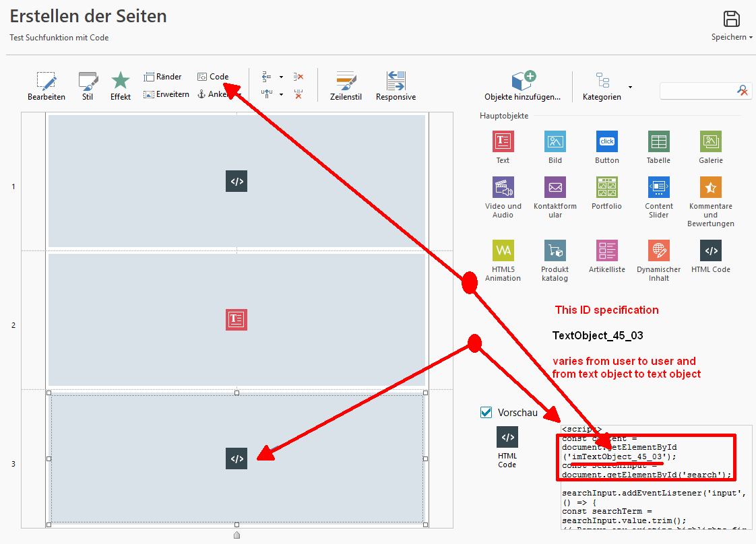Open the Stil style tool

(x=88, y=81)
